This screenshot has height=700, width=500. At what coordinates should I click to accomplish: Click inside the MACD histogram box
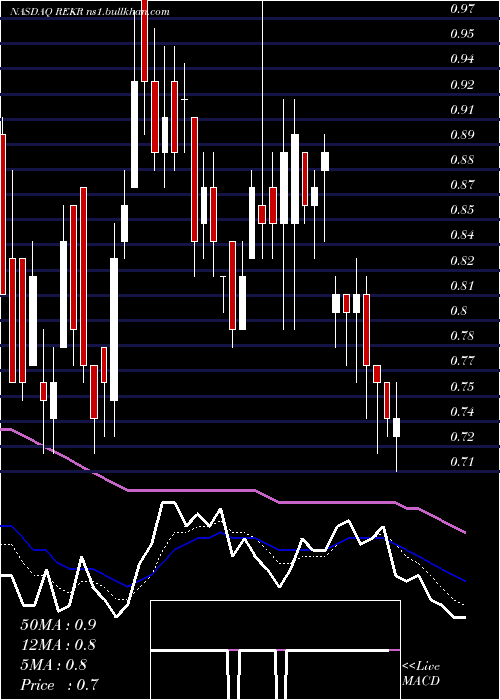tap(275, 650)
